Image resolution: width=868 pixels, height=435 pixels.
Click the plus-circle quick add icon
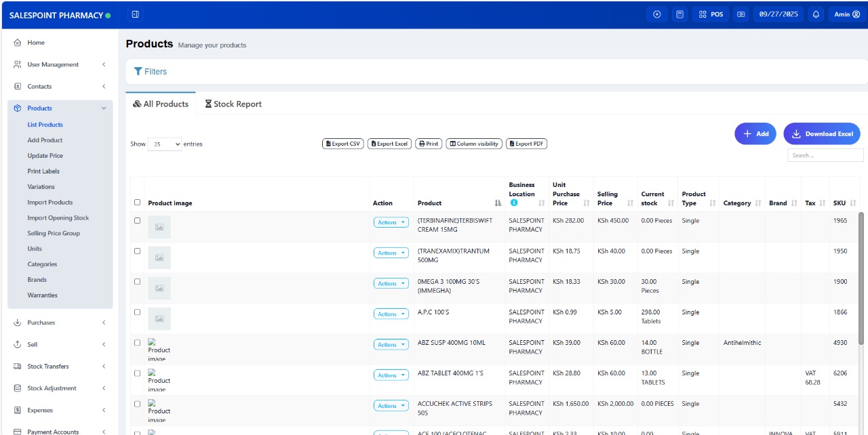tap(656, 14)
